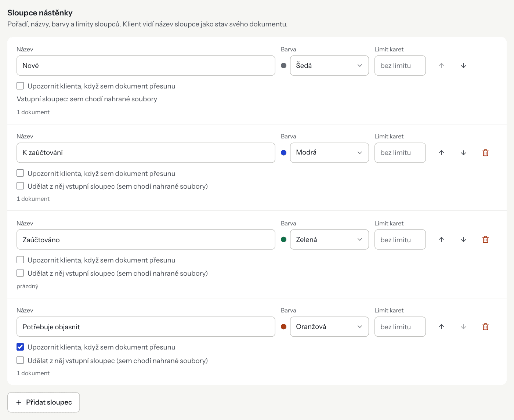514x420 pixels.
Task: Set card limit for Potřebuje objasnit
Action: pos(400,327)
